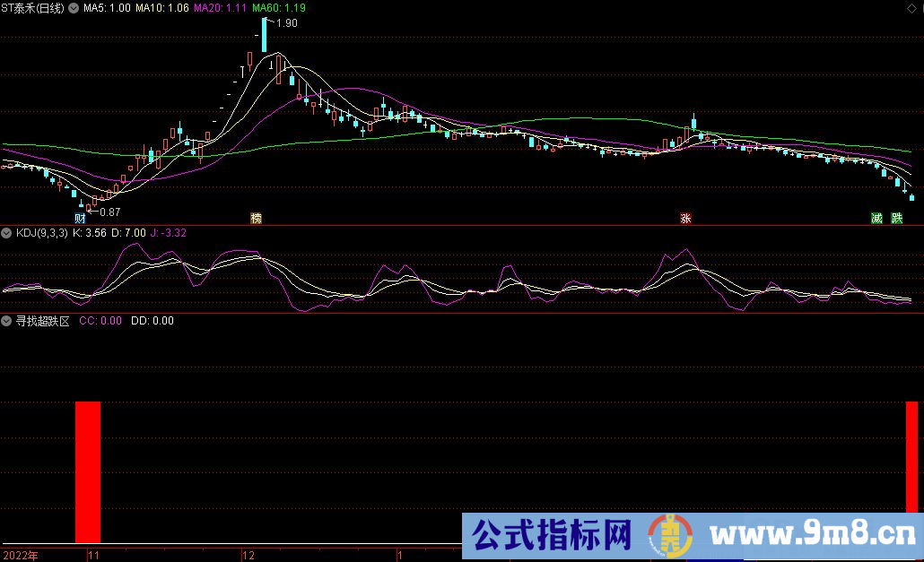Click the 减 event marker icon

point(876,219)
